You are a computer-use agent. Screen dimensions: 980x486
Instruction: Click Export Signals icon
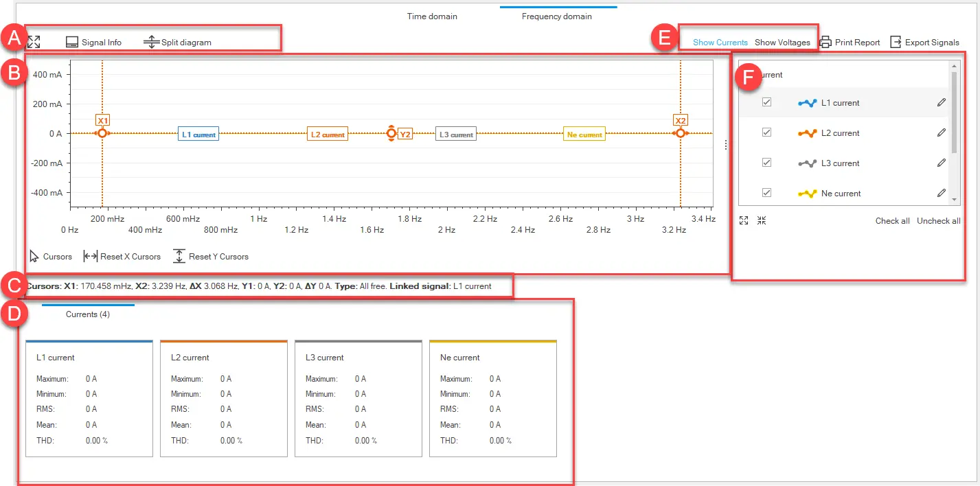coord(896,42)
